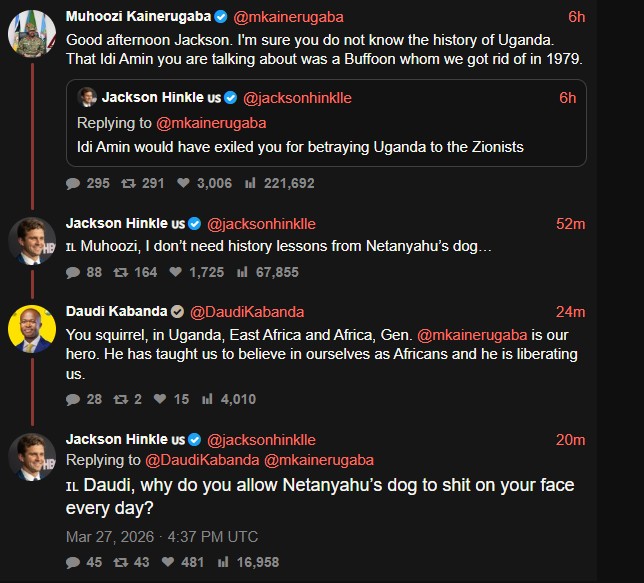This screenshot has width=644, height=583.
Task: Reply to Daudi Kabanda's tweet
Action: (73, 399)
